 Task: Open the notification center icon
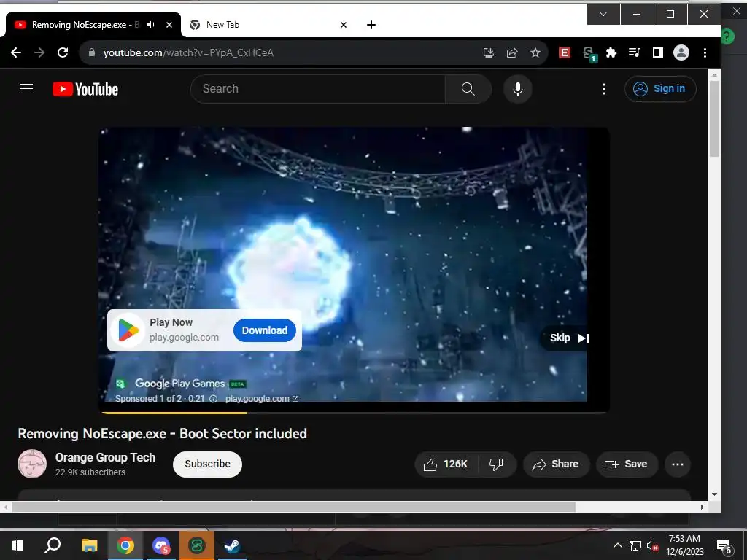(724, 545)
